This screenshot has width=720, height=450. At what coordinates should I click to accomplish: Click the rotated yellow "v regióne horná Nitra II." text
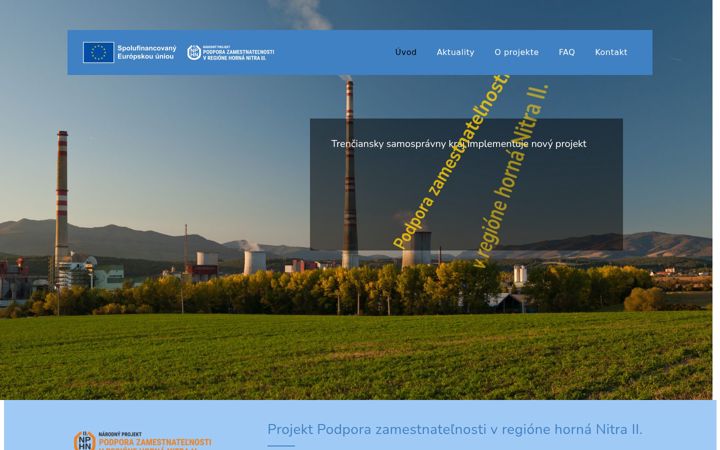tap(510, 175)
